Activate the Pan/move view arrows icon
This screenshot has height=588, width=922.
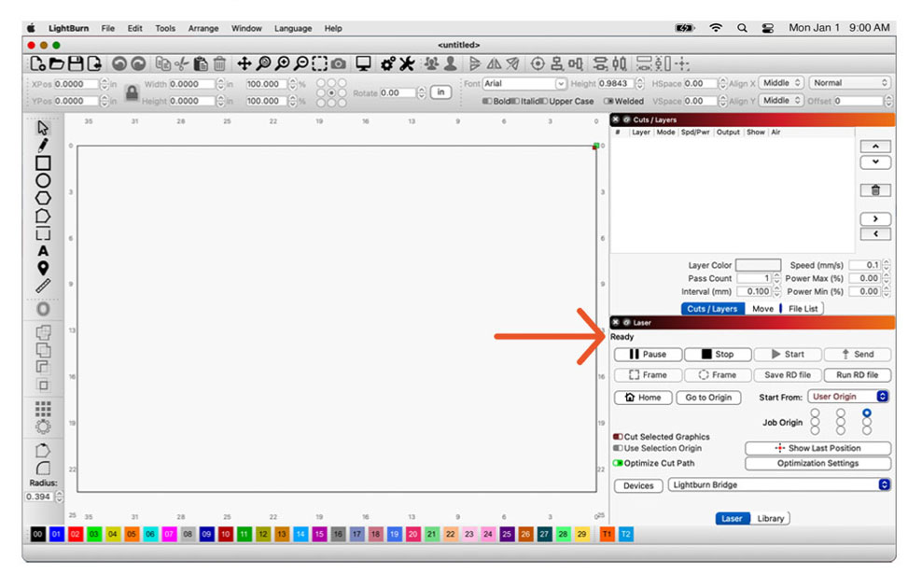[x=244, y=63]
